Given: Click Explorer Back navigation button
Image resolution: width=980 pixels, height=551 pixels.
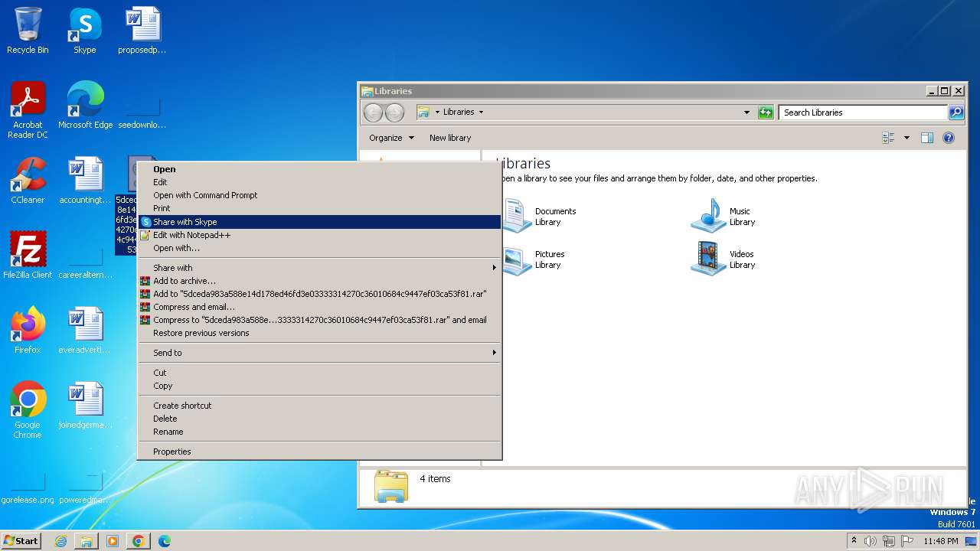Looking at the screenshot, I should [x=373, y=112].
